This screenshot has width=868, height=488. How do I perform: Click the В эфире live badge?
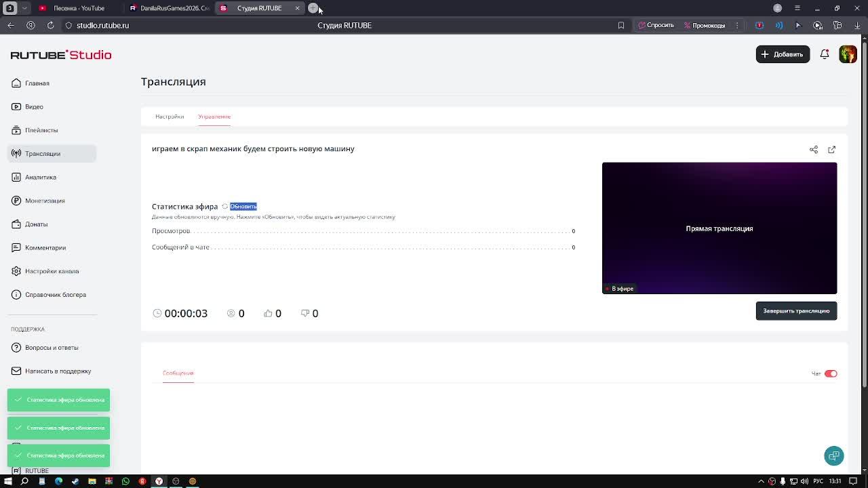(x=619, y=289)
